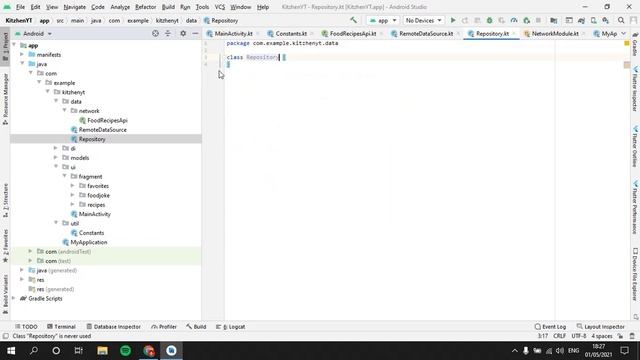Switch to MainActivity.kt tab
Viewport: 640px width, 360px height.
click(x=233, y=33)
